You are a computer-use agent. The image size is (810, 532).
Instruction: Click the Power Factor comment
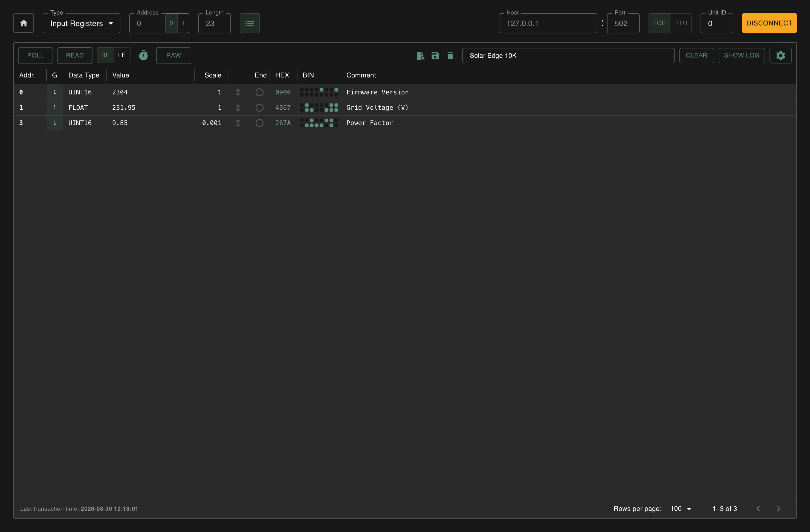370,123
